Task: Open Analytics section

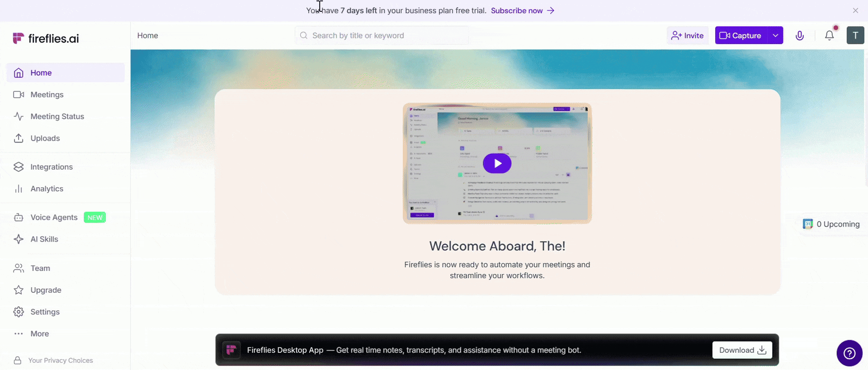Action: click(x=66, y=189)
